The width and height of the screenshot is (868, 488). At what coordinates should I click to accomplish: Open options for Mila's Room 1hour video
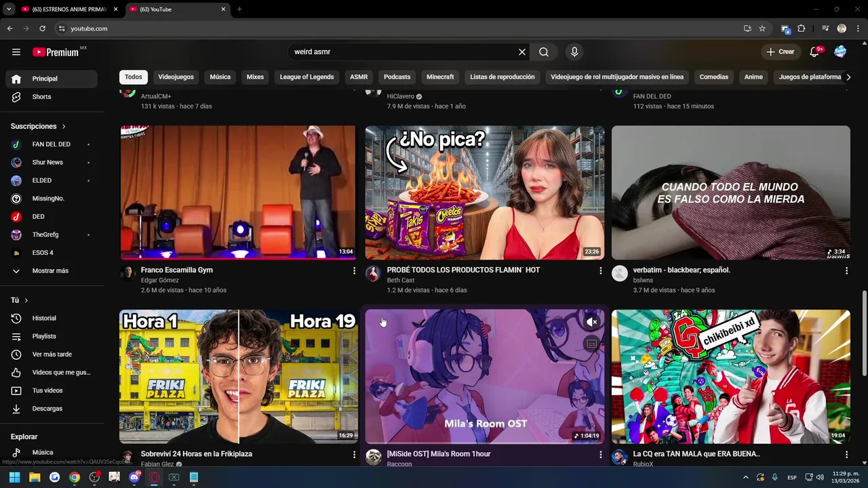point(600,455)
